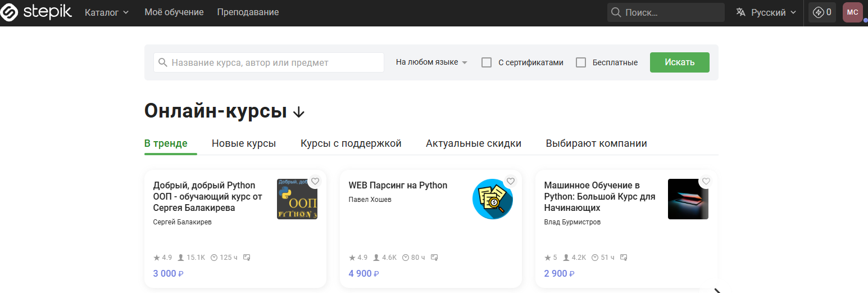
Task: Select the Актуальные скидки tab
Action: [474, 143]
